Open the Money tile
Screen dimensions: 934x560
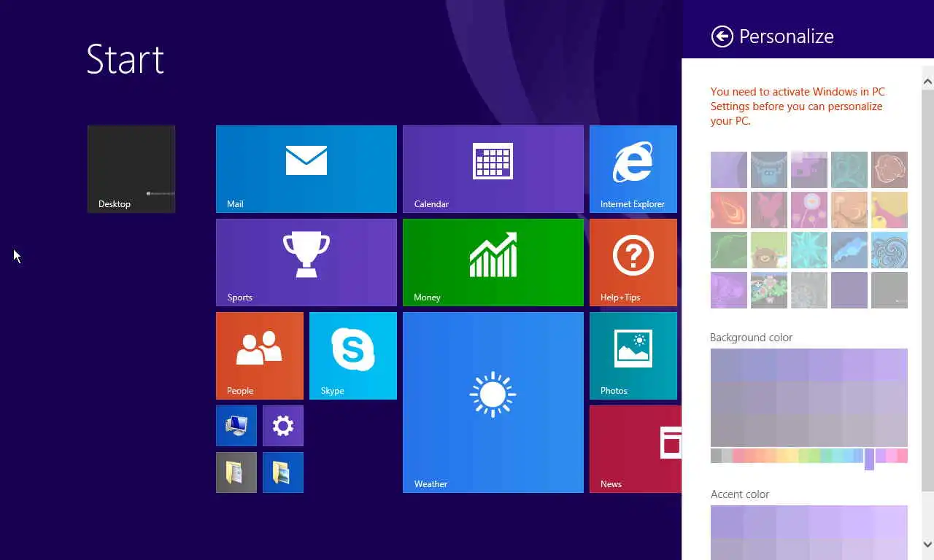[x=493, y=262]
